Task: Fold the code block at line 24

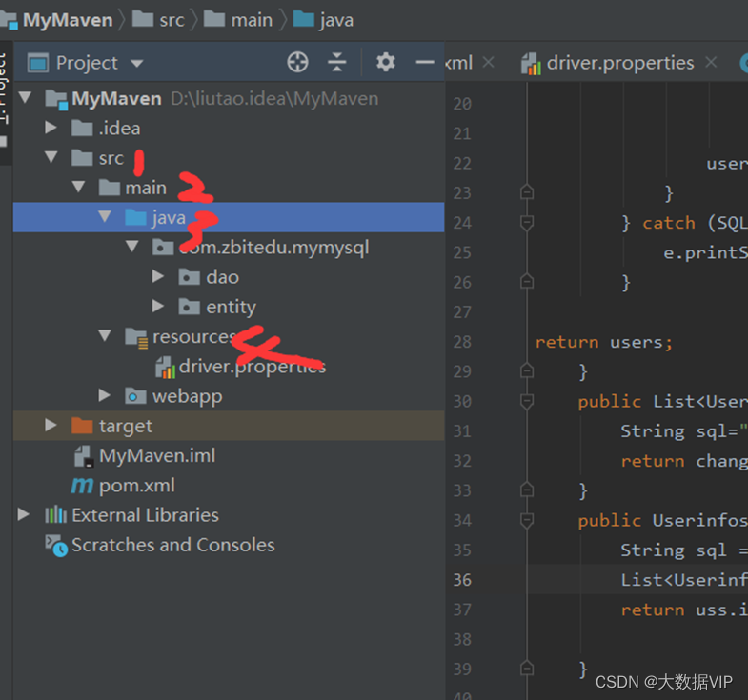Action: (527, 222)
